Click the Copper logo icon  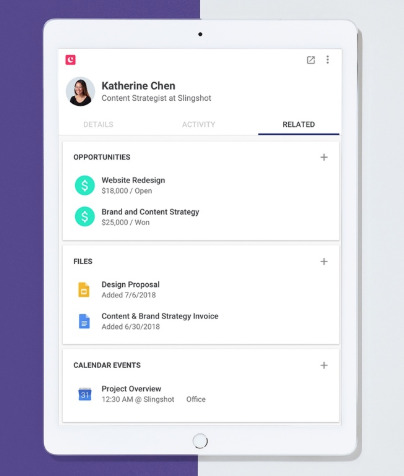(70, 60)
